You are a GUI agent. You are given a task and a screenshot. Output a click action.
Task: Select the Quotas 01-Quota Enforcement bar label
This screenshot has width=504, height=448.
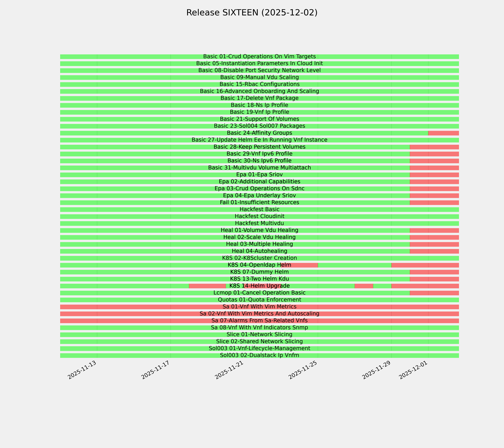pos(259,300)
